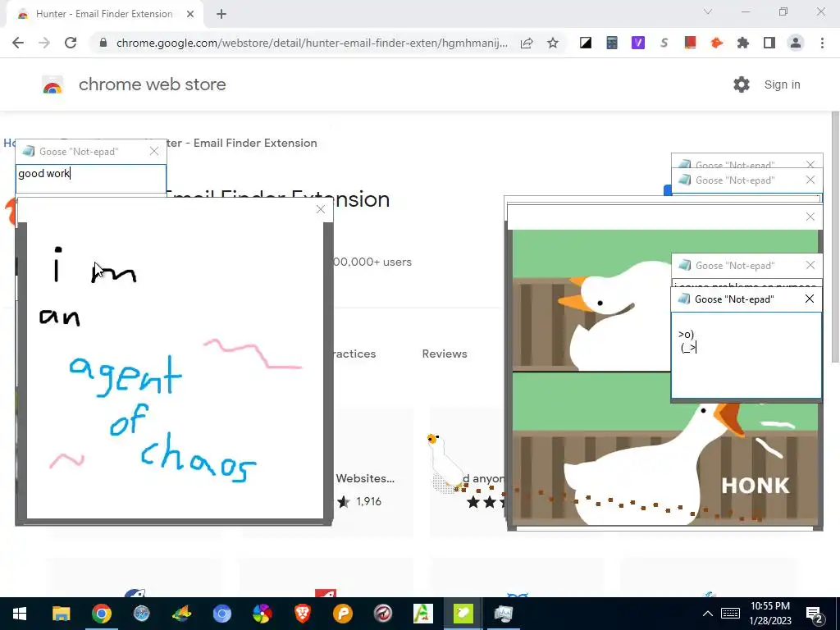Open the notification center with 2 alerts

(815, 614)
